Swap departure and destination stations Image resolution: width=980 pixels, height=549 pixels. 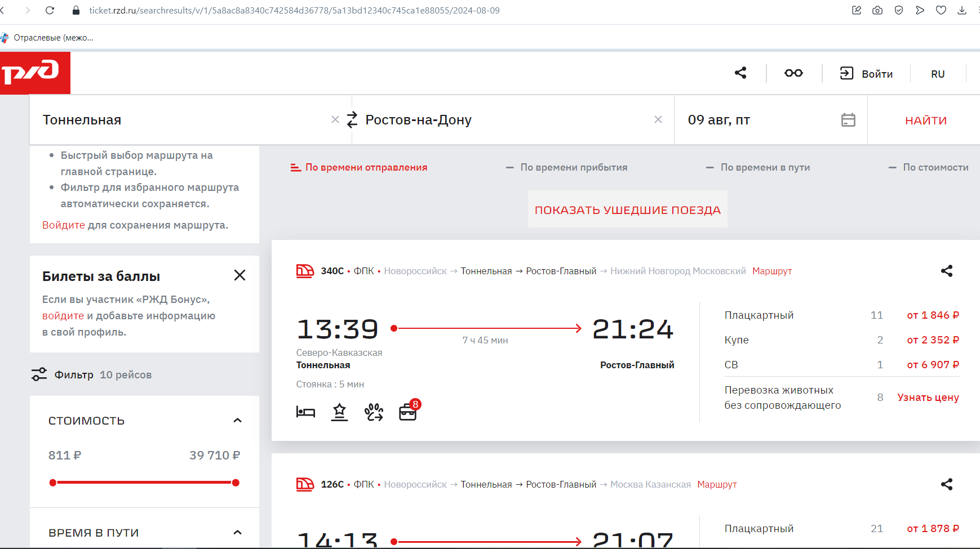[352, 119]
